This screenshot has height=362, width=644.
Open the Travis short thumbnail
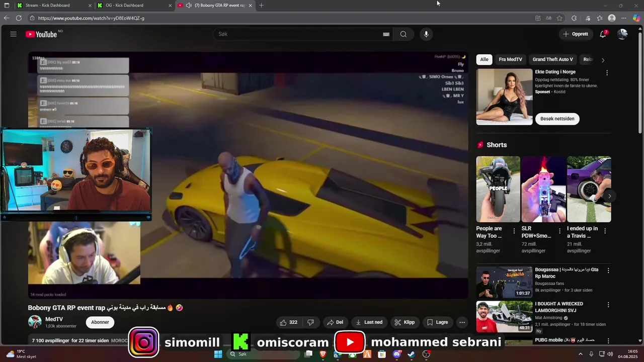click(589, 189)
